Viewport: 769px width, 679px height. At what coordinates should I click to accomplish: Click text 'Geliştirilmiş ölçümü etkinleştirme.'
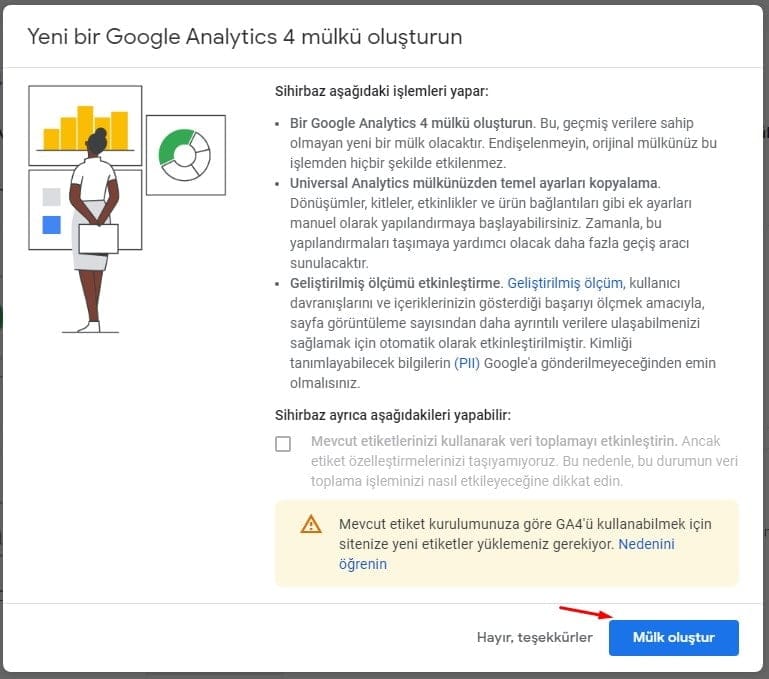pyautogui.click(x=396, y=283)
